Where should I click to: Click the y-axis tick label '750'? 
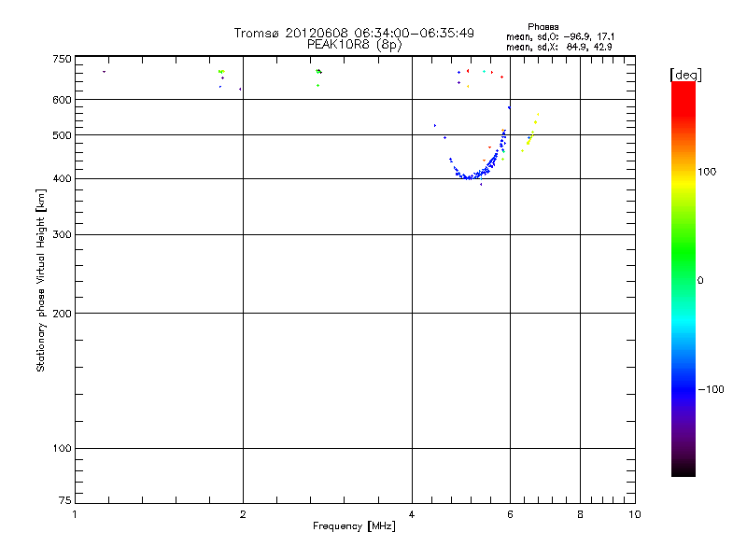[x=62, y=59]
